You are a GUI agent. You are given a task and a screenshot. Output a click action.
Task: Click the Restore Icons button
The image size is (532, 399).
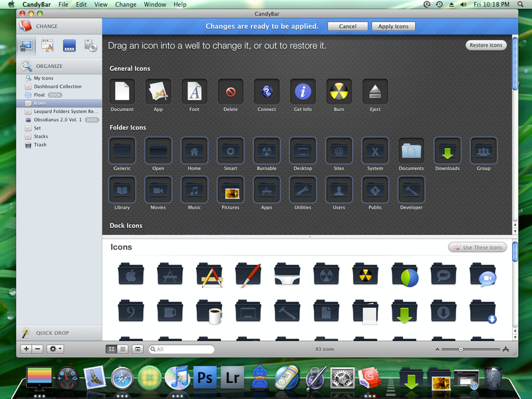point(486,45)
